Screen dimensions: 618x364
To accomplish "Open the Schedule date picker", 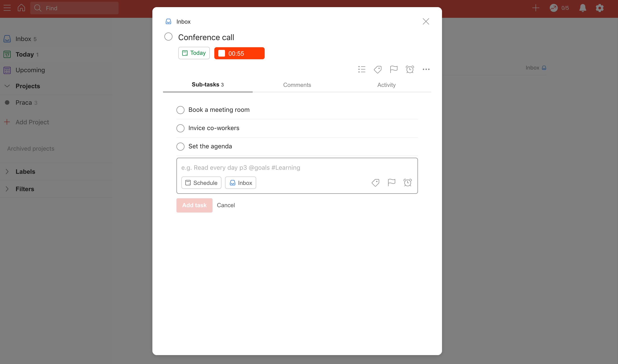I will point(201,183).
